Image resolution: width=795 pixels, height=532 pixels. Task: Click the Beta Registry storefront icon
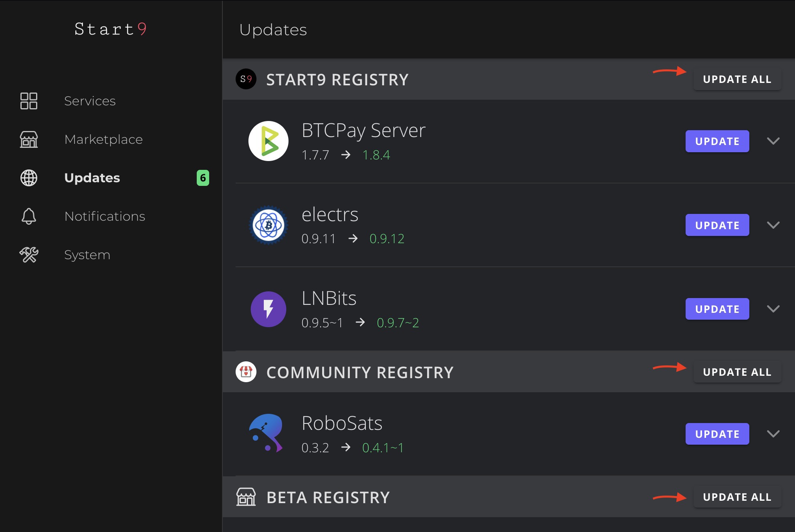pyautogui.click(x=247, y=497)
